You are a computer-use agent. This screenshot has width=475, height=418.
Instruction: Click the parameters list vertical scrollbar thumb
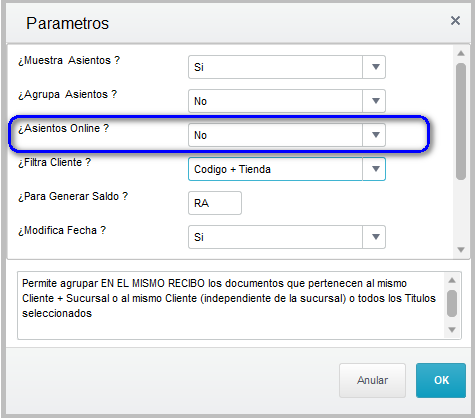(x=461, y=121)
